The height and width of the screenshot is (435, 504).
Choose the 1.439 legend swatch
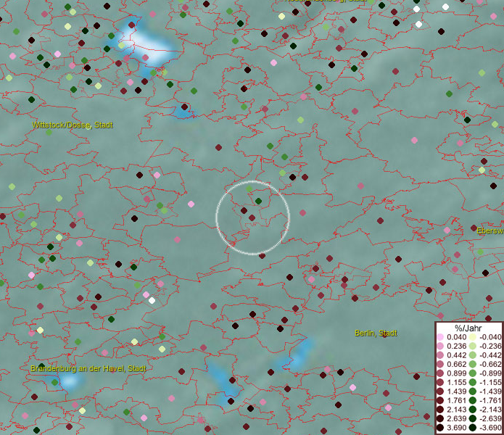click(x=440, y=391)
